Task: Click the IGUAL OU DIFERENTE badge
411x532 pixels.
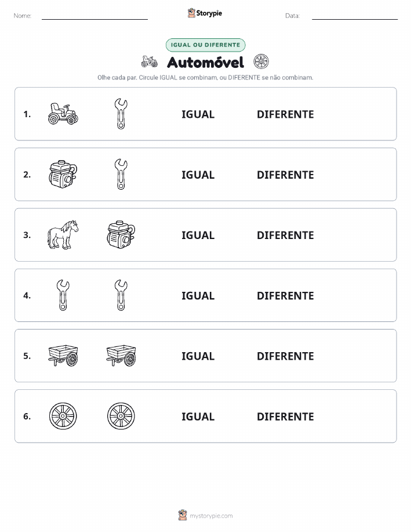Action: click(205, 45)
